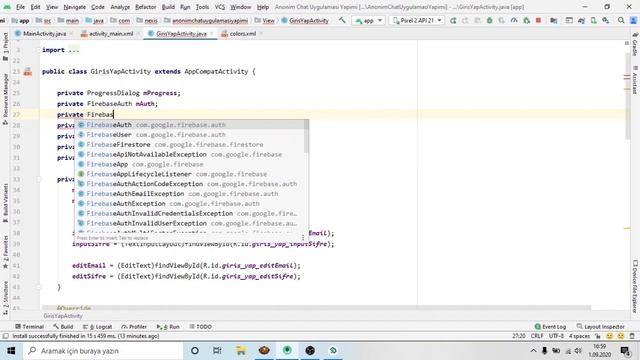This screenshot has height=360, width=640.
Task: Open the Logcat tool window
Action: click(x=98, y=327)
